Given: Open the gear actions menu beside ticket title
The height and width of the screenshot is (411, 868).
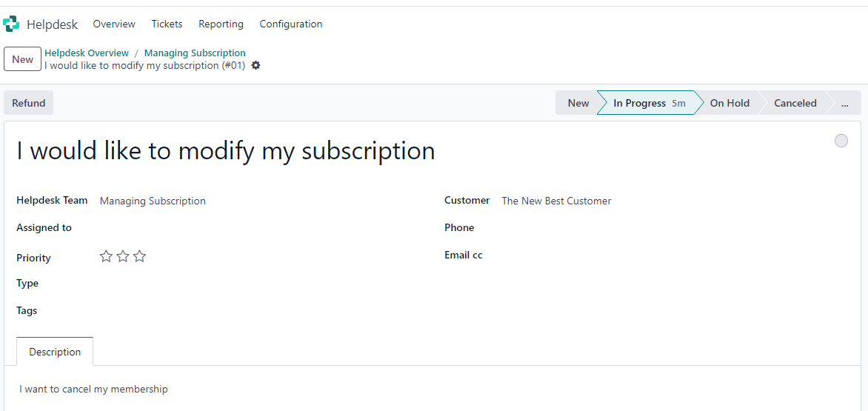Looking at the screenshot, I should tap(256, 65).
